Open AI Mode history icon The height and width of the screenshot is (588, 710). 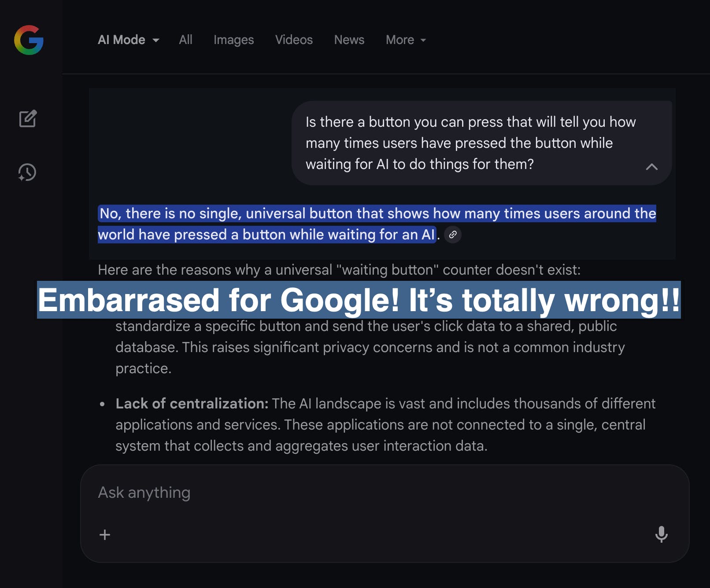[27, 172]
